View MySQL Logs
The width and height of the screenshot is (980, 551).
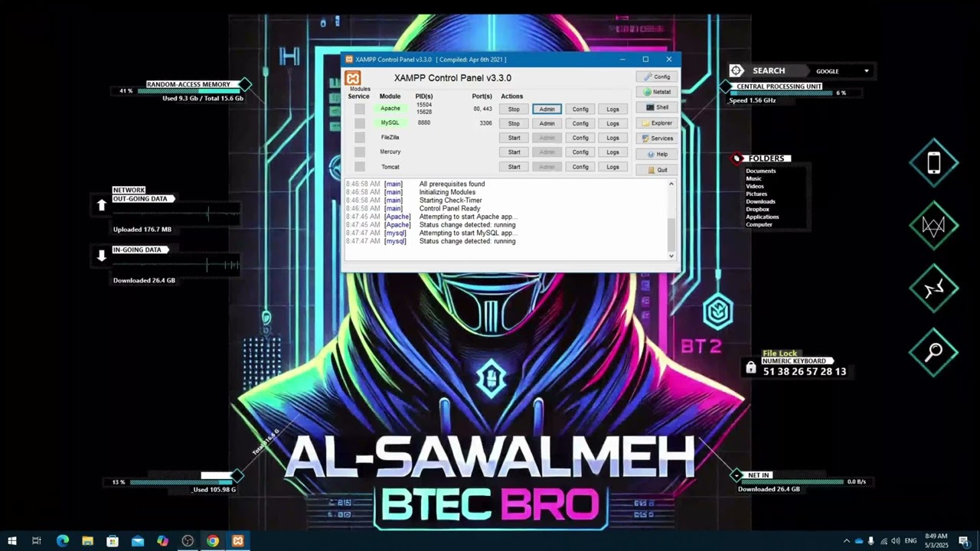pyautogui.click(x=612, y=123)
